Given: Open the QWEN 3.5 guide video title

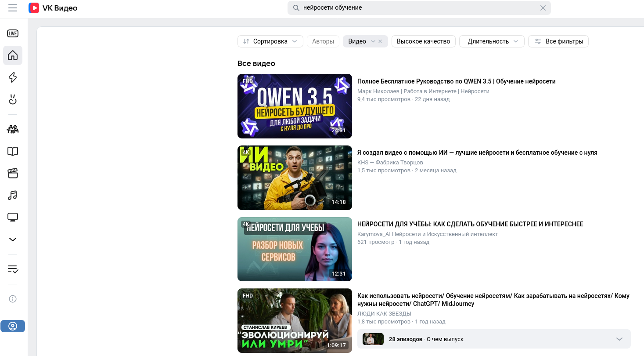Looking at the screenshot, I should (456, 81).
